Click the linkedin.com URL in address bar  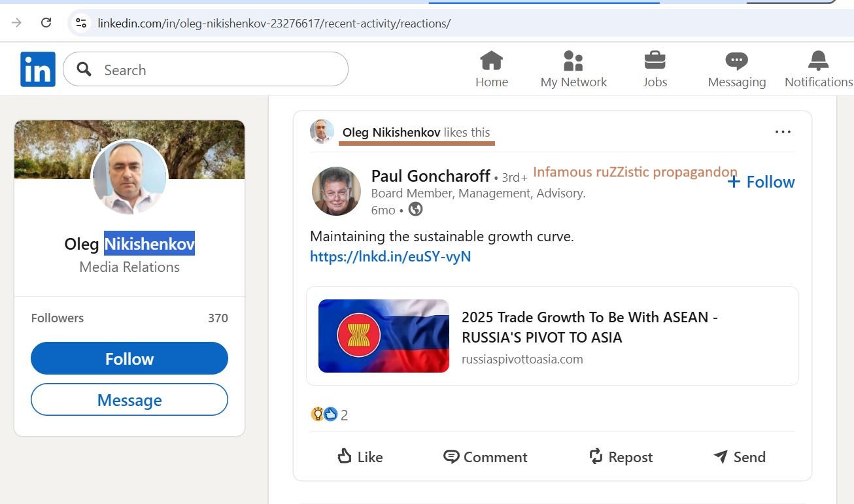(x=274, y=24)
